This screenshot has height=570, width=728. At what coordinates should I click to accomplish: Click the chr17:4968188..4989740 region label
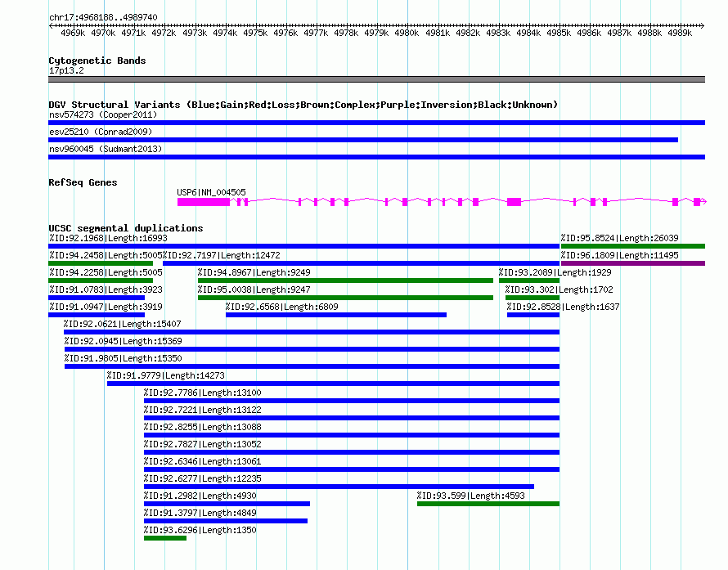[x=103, y=17]
